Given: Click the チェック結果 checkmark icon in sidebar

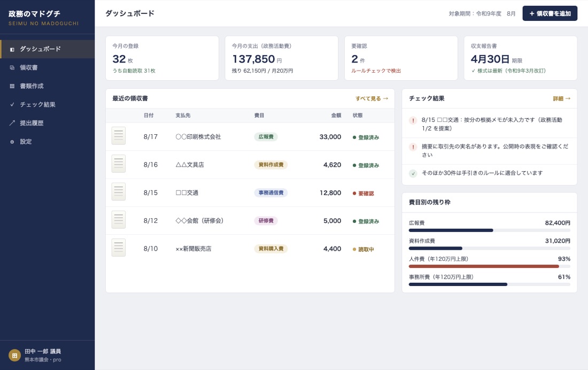Looking at the screenshot, I should [12, 104].
